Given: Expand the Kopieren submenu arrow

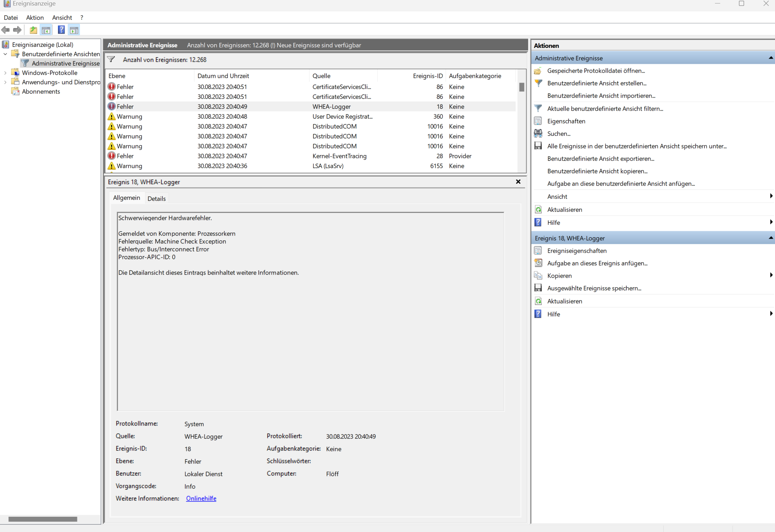Looking at the screenshot, I should tap(771, 275).
